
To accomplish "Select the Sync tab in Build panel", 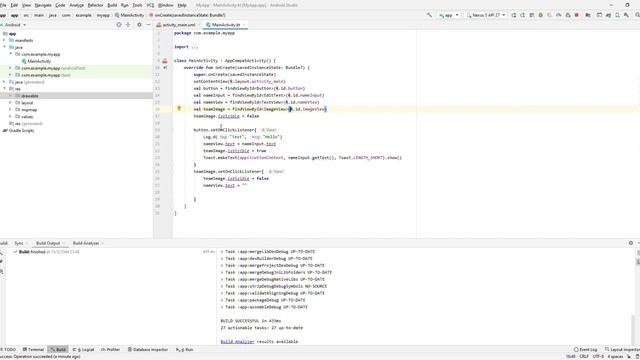I will (x=19, y=243).
